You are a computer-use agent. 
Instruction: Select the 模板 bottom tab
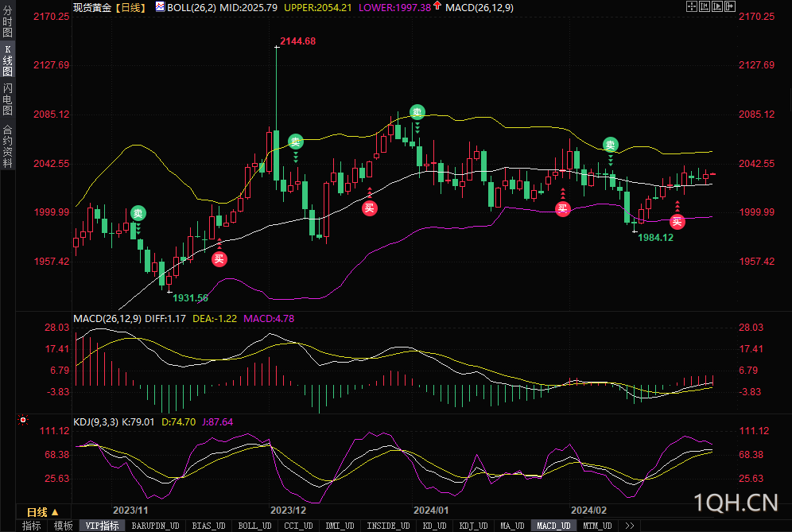(64, 526)
